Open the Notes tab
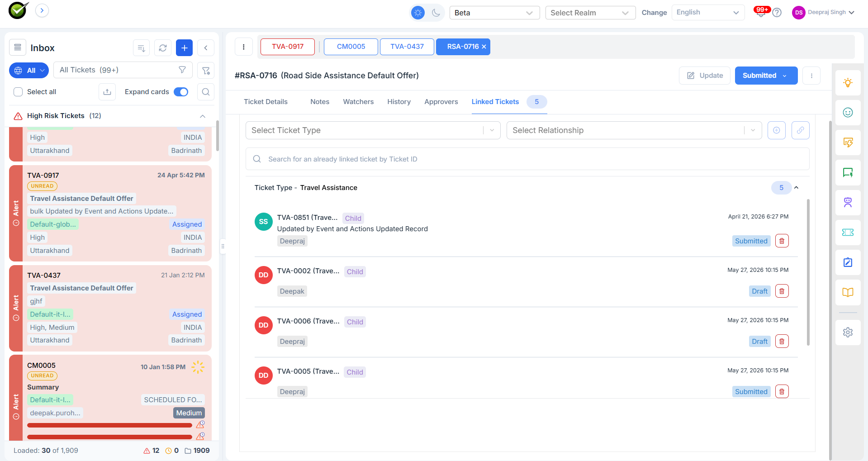Screen dimensions: 868x461 click(x=320, y=102)
